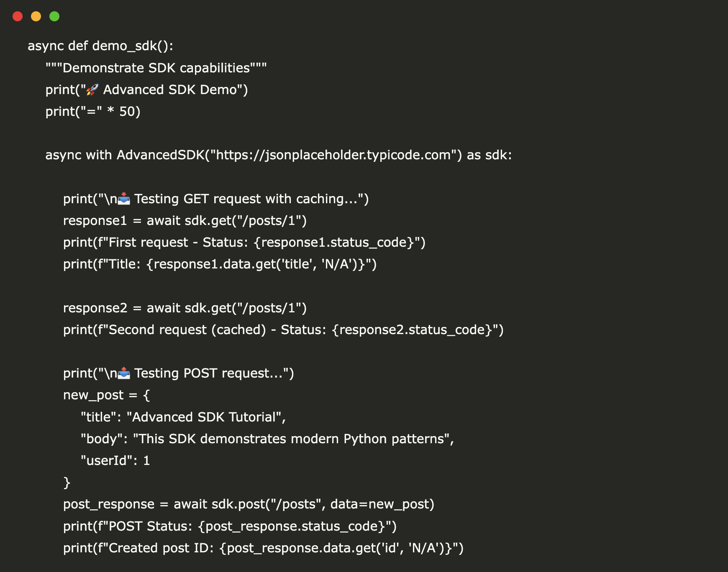Click the new_post variable name in dict definition

pyautogui.click(x=93, y=395)
